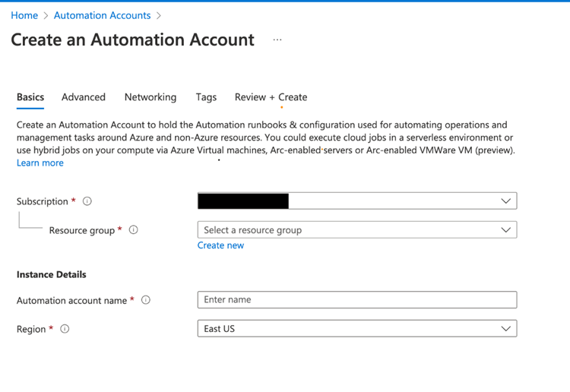Focus the Automation account name field
The height and width of the screenshot is (392, 570).
(x=357, y=300)
